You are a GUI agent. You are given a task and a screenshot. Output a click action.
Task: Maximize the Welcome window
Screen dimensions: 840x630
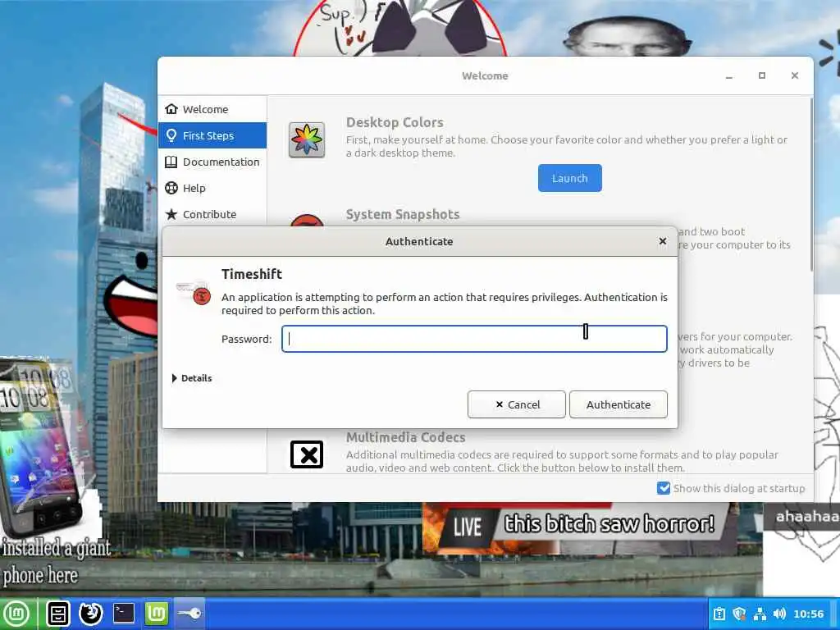pos(762,75)
